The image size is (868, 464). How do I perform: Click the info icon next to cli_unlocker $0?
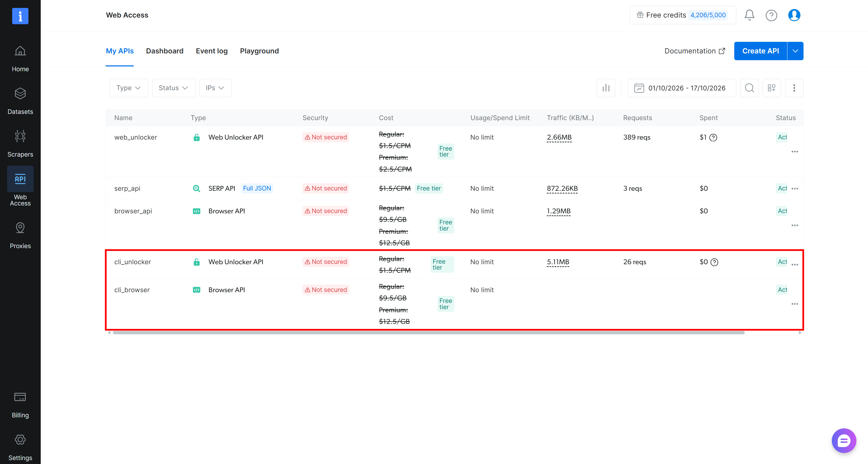[714, 262]
